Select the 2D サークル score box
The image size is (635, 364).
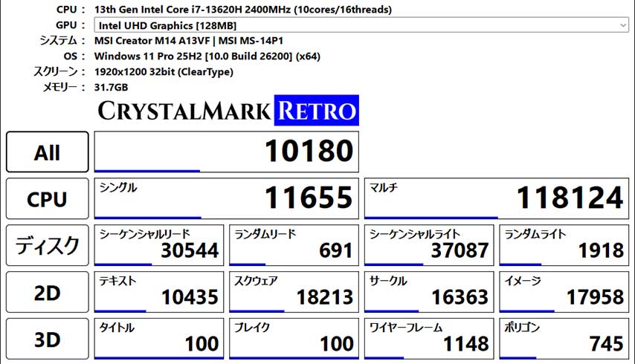point(429,293)
